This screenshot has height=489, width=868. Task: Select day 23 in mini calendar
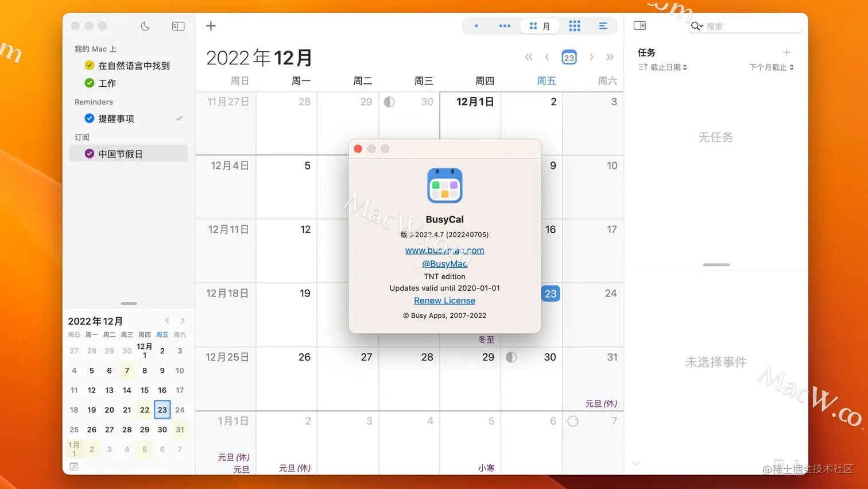pos(162,410)
